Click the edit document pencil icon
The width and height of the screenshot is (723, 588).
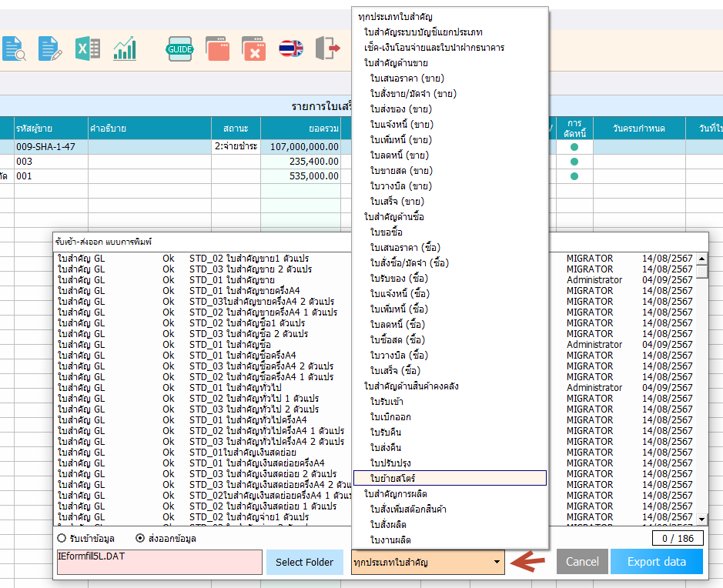pos(50,48)
